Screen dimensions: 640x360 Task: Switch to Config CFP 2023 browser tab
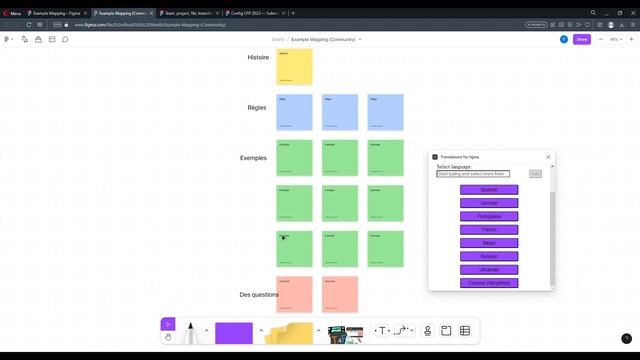pyautogui.click(x=255, y=13)
